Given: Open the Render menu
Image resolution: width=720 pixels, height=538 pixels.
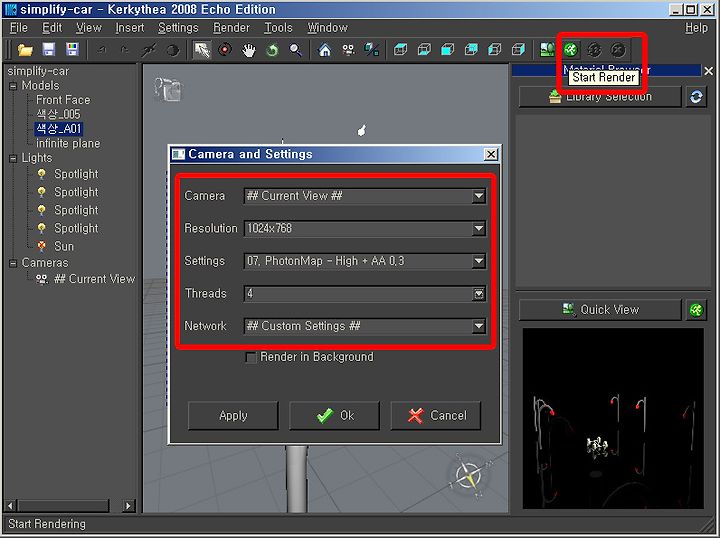Looking at the screenshot, I should 231,28.
